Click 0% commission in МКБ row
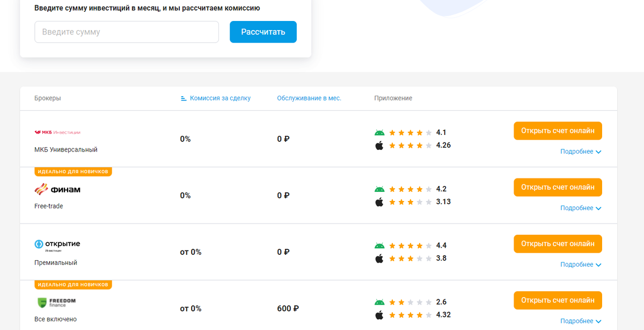The width and height of the screenshot is (644, 330). 186,139
